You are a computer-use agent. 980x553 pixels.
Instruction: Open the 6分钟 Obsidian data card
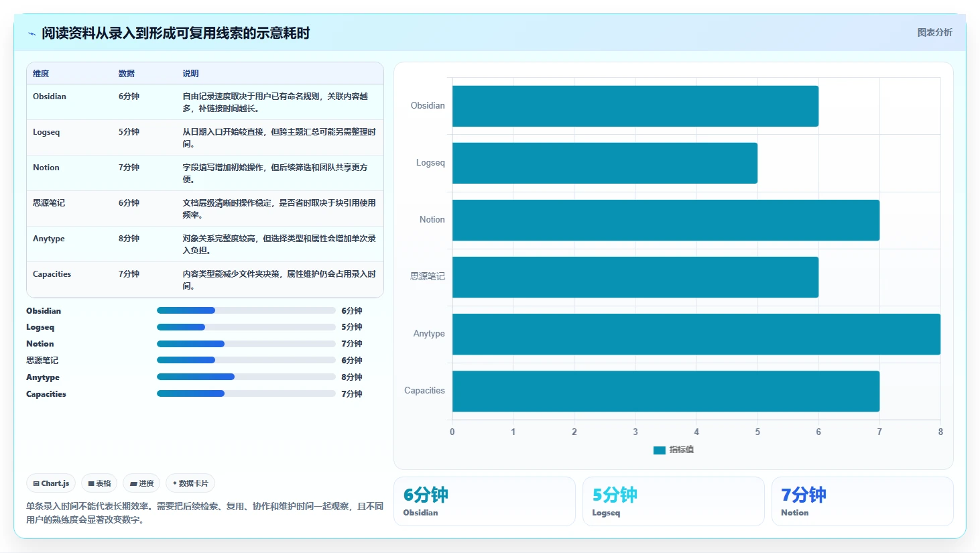tap(485, 501)
